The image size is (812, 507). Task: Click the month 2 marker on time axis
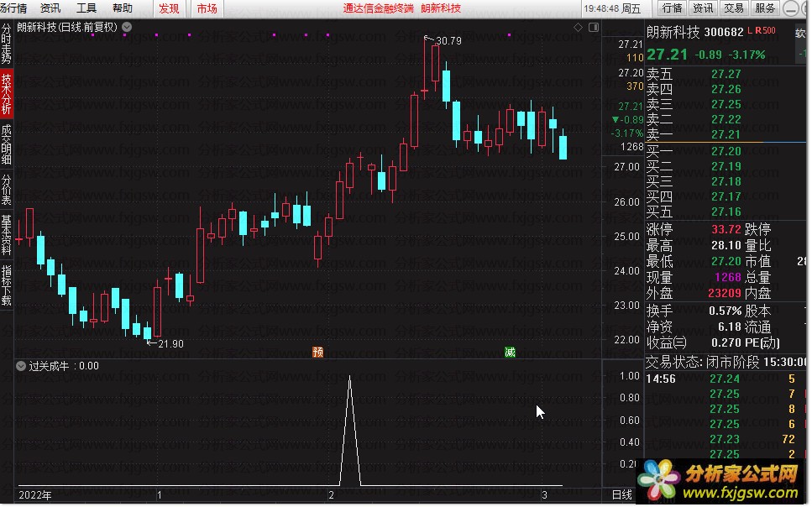pyautogui.click(x=331, y=495)
